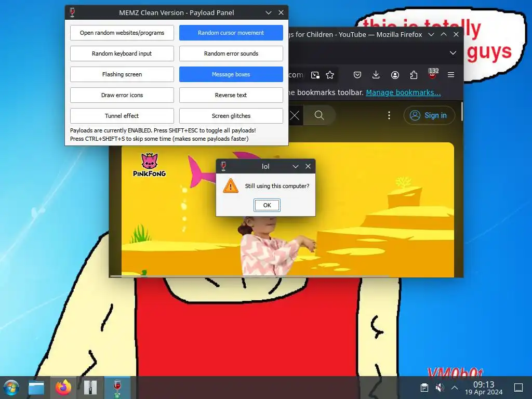
Task: Clear the YouTube search box with X
Action: [295, 116]
